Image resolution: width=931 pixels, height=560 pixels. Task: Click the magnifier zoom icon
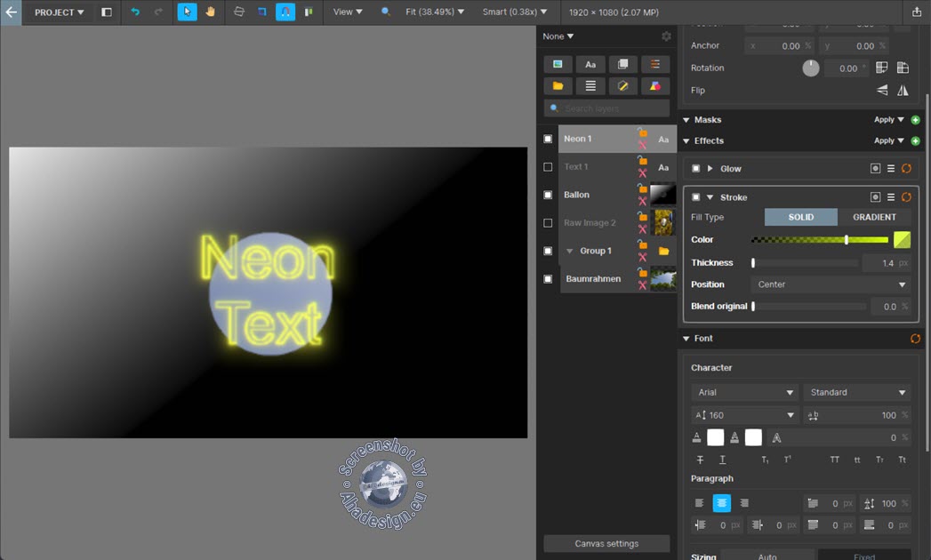(x=386, y=12)
